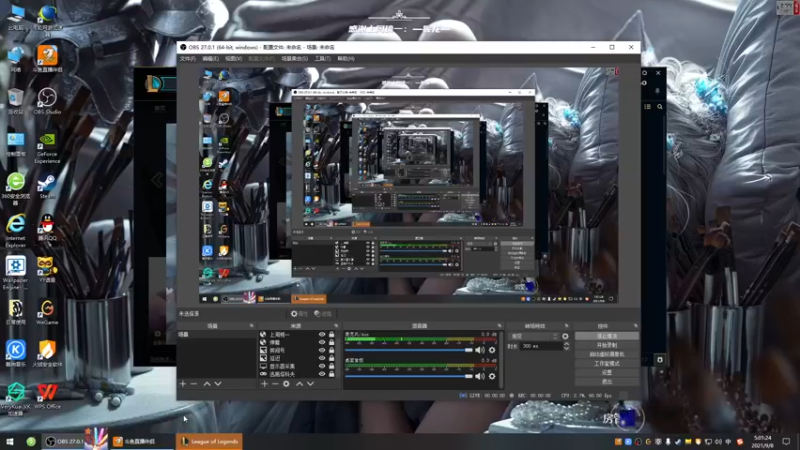Toggle visibility eye of the 房间号 source
The height and width of the screenshot is (450, 800).
tap(321, 351)
